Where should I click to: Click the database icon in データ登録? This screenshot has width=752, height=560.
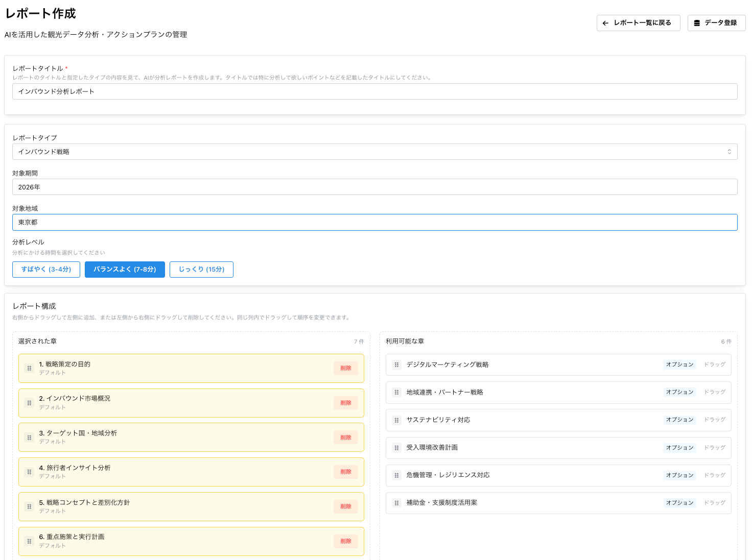tap(697, 23)
